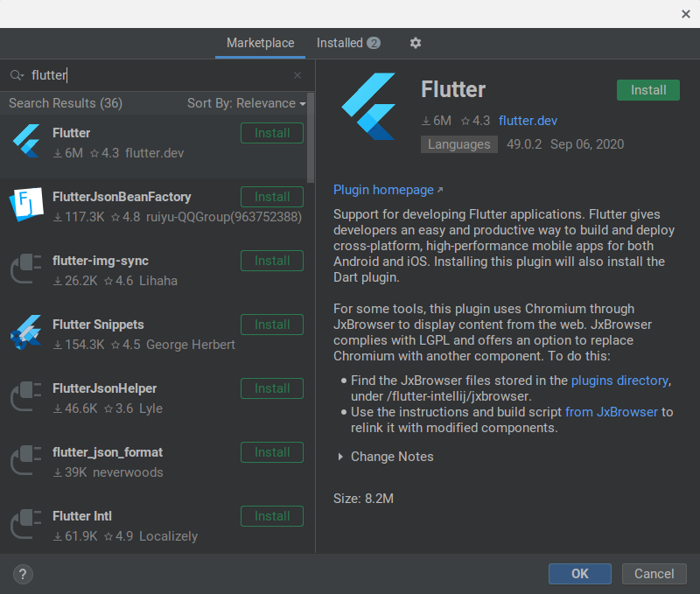
Task: Install the flutter_json_format plugin
Action: [x=272, y=452]
